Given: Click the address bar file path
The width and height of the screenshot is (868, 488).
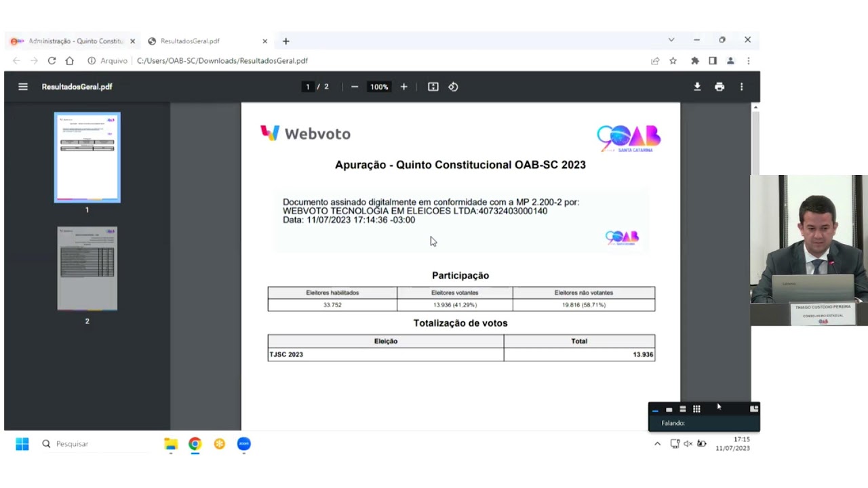Looking at the screenshot, I should (222, 60).
